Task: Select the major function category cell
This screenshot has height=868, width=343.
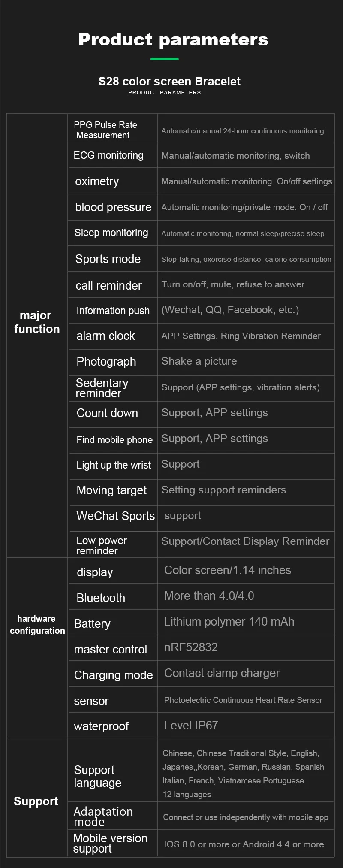Action: pos(37,336)
